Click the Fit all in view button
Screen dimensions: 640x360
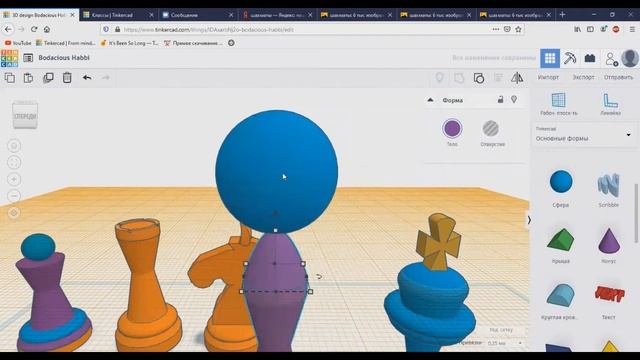14,162
